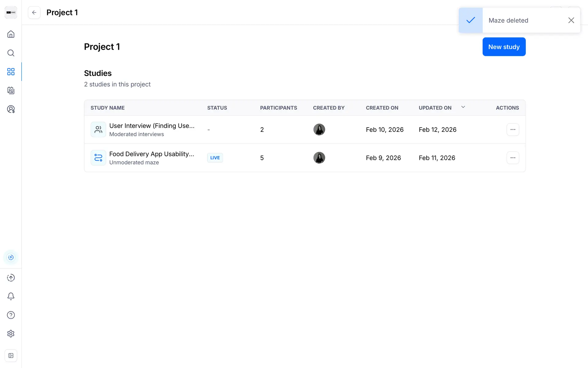The height and width of the screenshot is (368, 588).
Task: Expand the sidebar panel toggle
Action: tap(11, 356)
